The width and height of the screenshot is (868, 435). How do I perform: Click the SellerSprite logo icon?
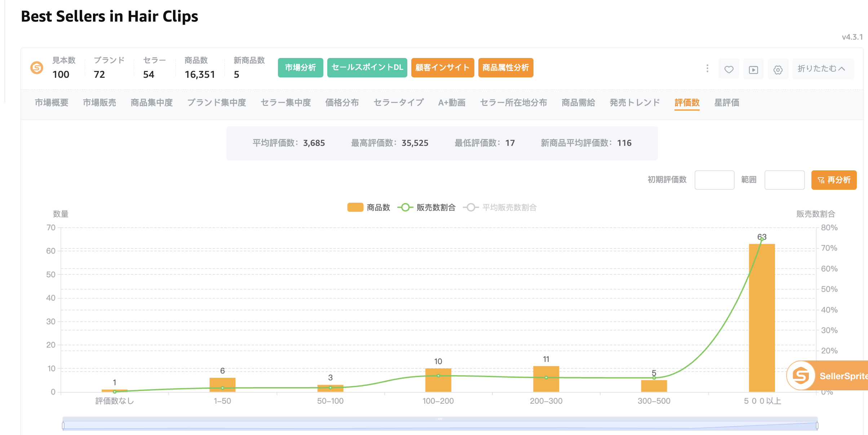[37, 68]
